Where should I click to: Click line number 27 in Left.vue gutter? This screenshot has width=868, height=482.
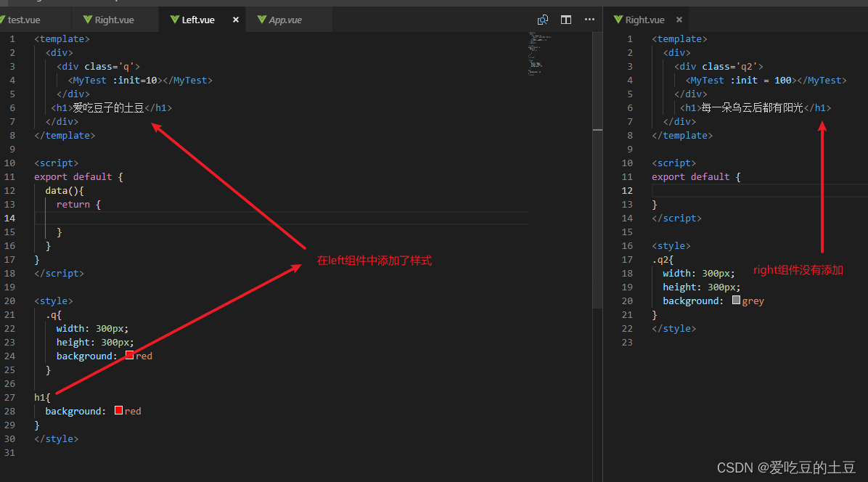[x=10, y=397]
